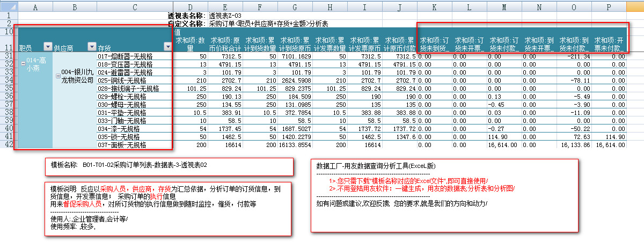Click the 求和项:数量 column heading
Screen dimensions: 644x242
point(191,43)
